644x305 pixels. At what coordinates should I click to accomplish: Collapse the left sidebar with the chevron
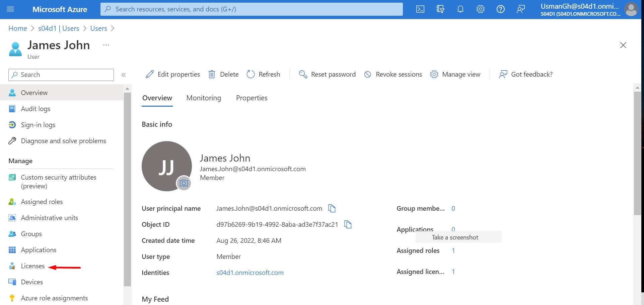click(124, 75)
